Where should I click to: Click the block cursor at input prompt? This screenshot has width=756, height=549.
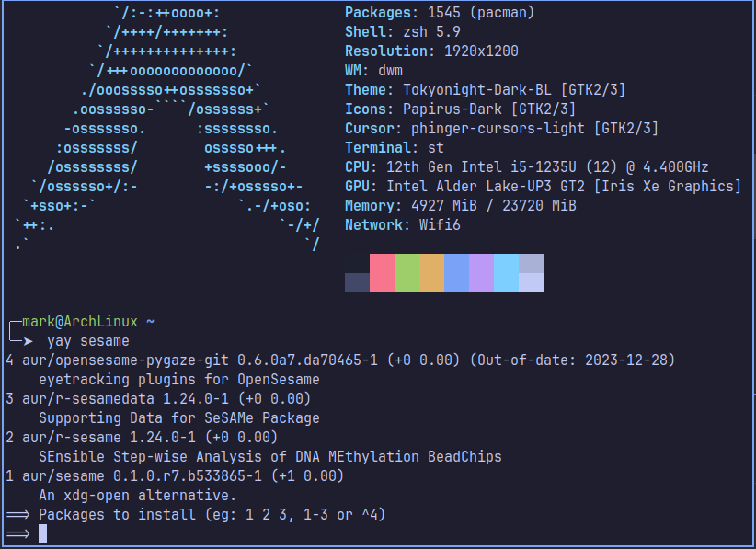(43, 533)
